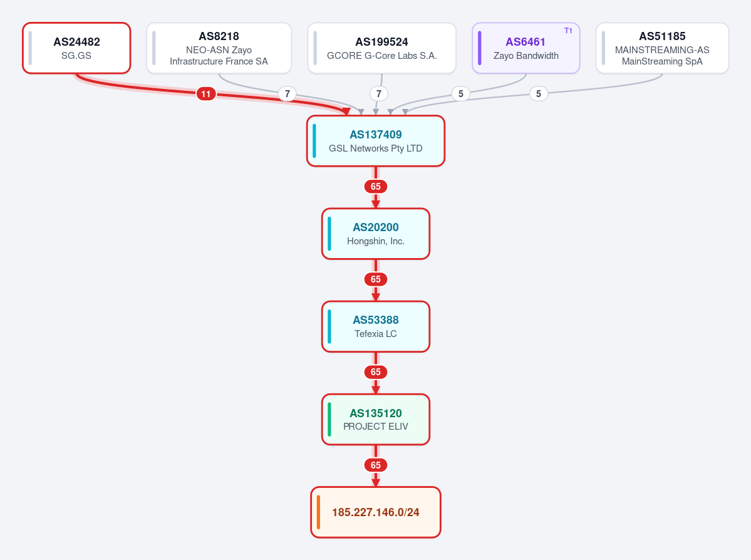Click the AS135120 PROJECT ELIV node
This screenshot has height=560, width=751.
[x=376, y=420]
